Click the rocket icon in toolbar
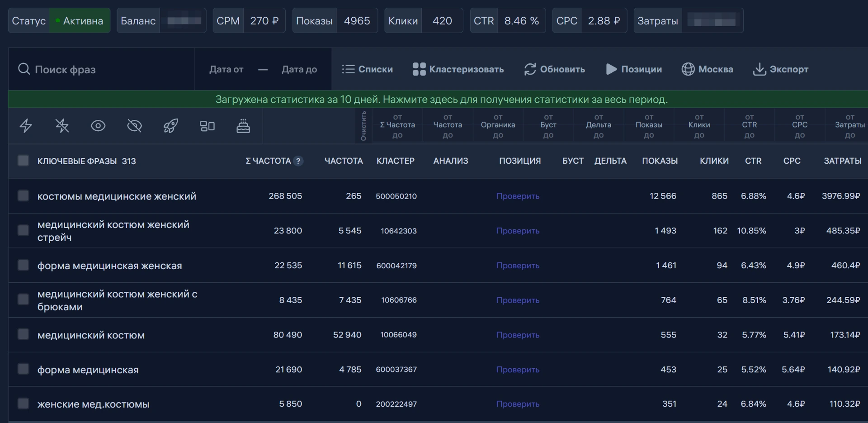Viewport: 868px width, 423px height. tap(170, 126)
